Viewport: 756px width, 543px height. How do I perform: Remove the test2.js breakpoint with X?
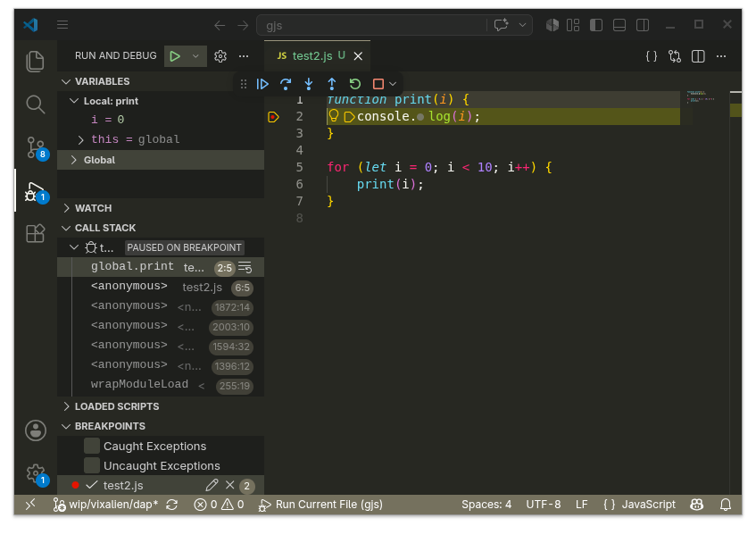230,485
